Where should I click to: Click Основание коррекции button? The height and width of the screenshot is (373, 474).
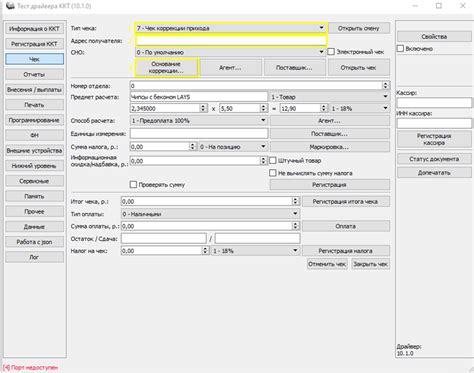pyautogui.click(x=166, y=67)
